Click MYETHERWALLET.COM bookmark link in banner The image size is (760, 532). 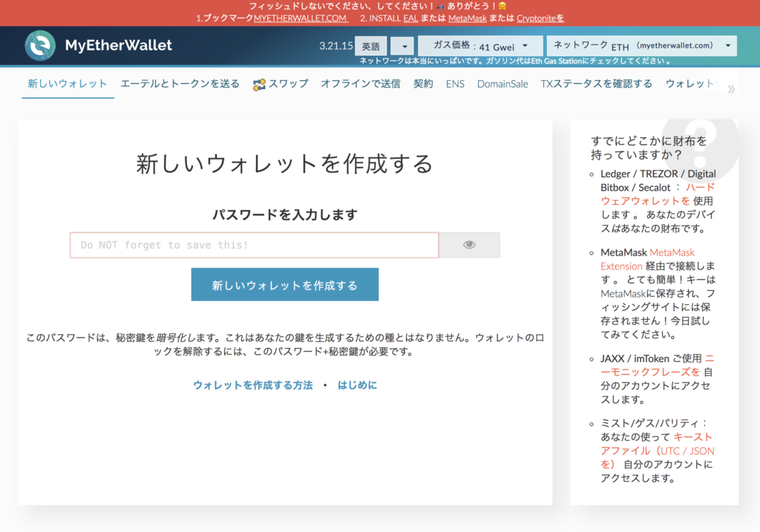click(x=301, y=19)
